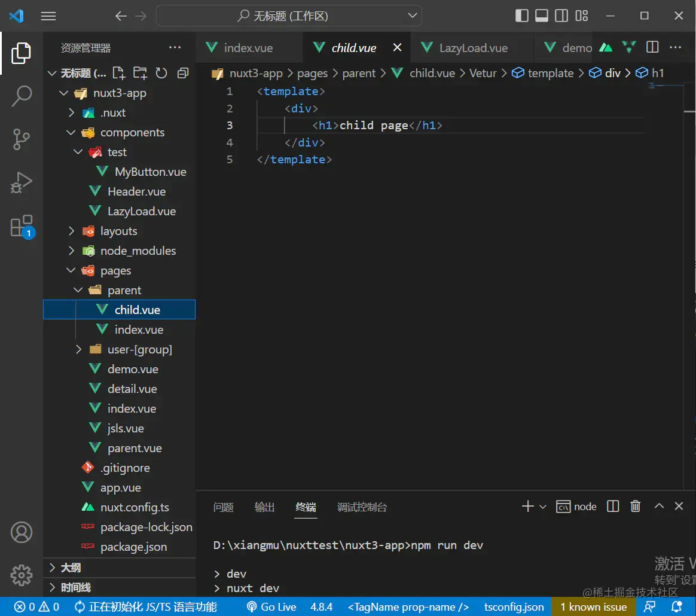The height and width of the screenshot is (616, 696).
Task: Switch to LazyLoad.vue editor tab
Action: [473, 48]
